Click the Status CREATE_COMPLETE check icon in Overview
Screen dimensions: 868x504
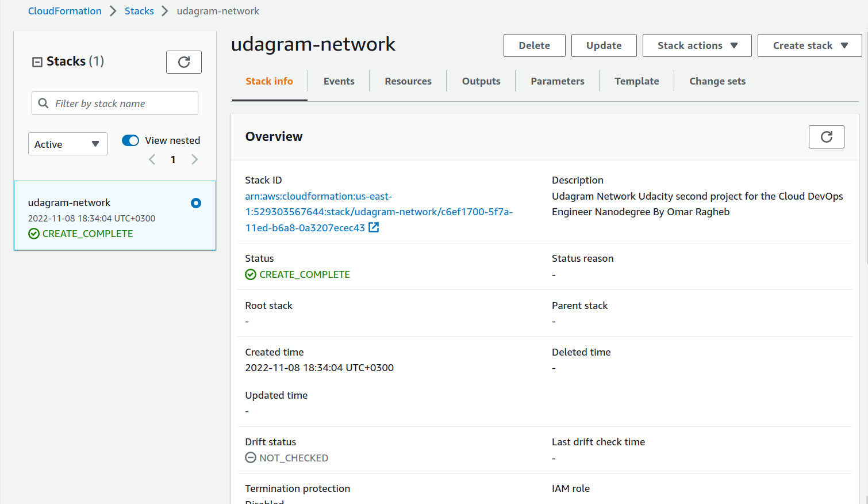(251, 274)
